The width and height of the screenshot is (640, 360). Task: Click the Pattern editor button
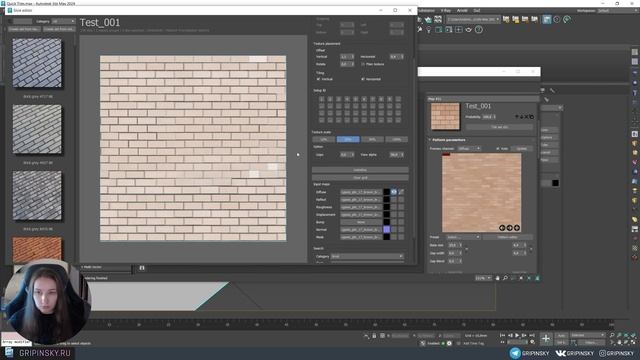(508, 237)
